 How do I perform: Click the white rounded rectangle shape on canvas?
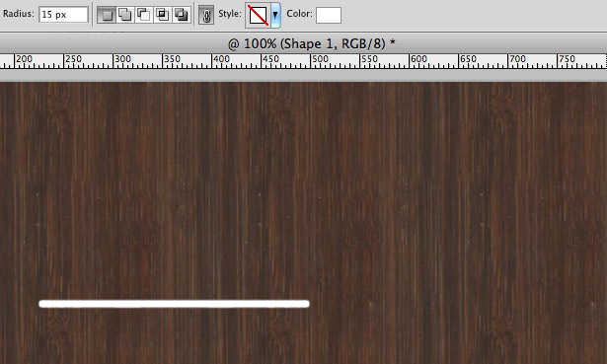coord(174,304)
